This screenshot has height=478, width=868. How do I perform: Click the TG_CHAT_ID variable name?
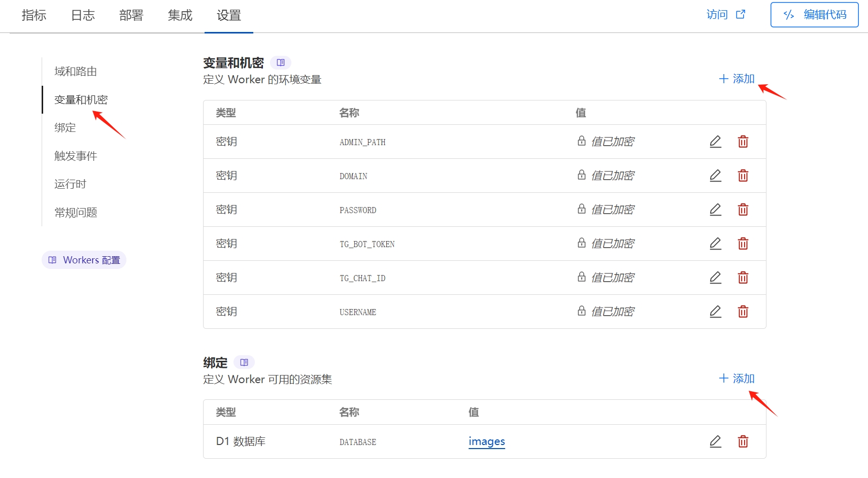362,279
